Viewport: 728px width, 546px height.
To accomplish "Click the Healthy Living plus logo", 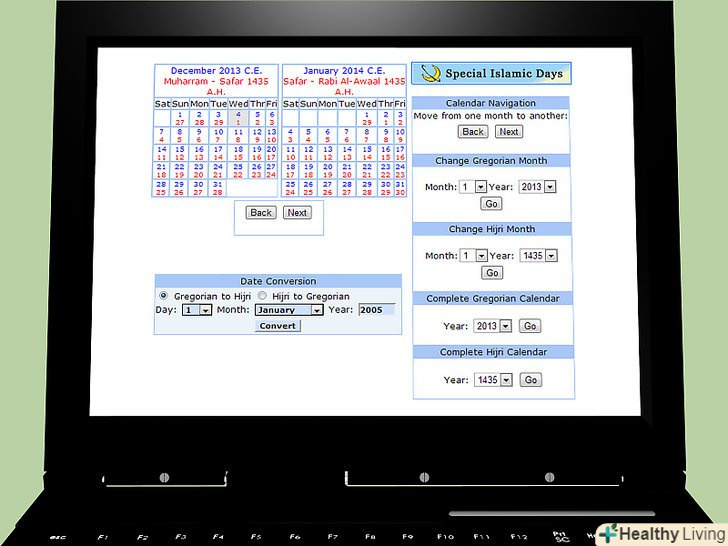I will [609, 534].
